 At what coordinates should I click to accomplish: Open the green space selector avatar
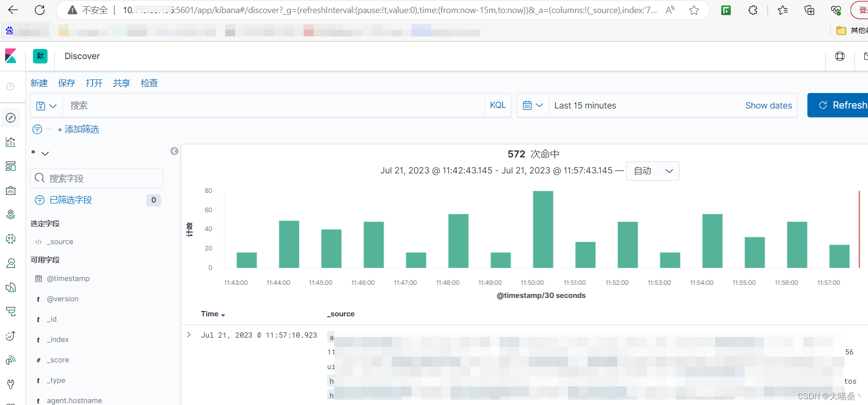click(x=40, y=56)
